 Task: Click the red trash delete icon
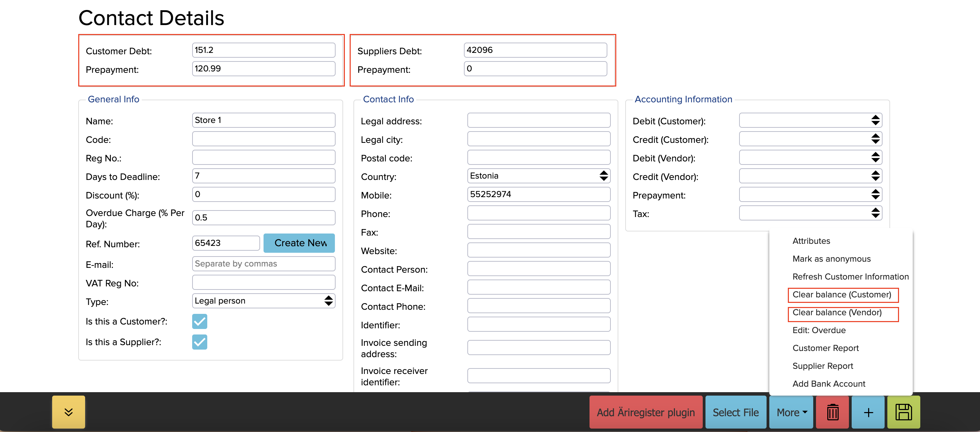tap(832, 412)
